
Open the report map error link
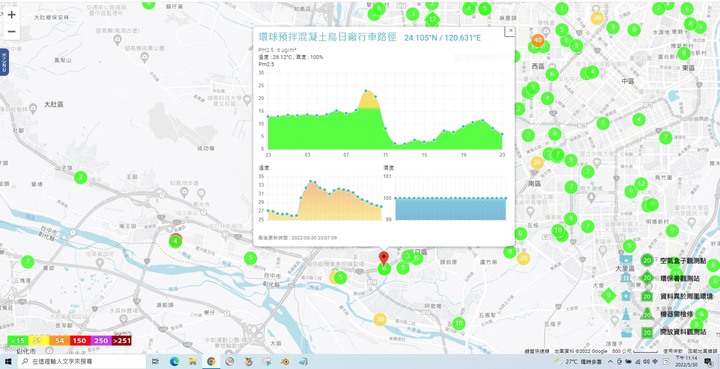703,351
